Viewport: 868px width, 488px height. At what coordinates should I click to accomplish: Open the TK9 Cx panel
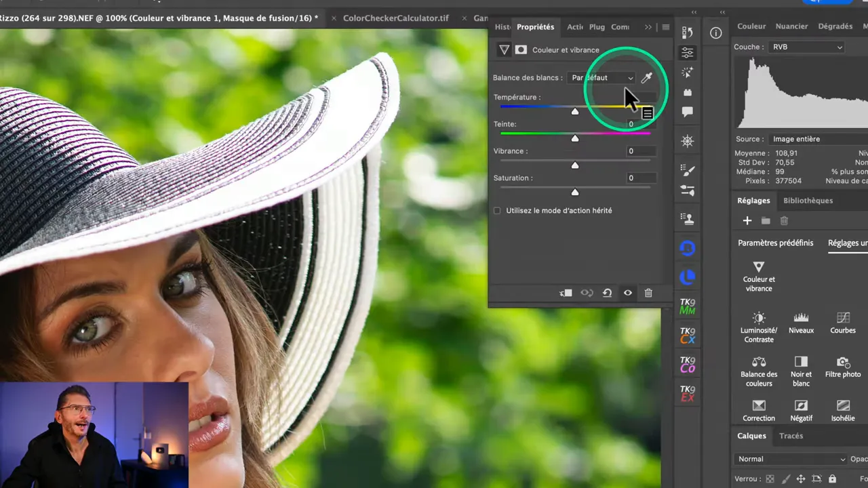tap(688, 335)
